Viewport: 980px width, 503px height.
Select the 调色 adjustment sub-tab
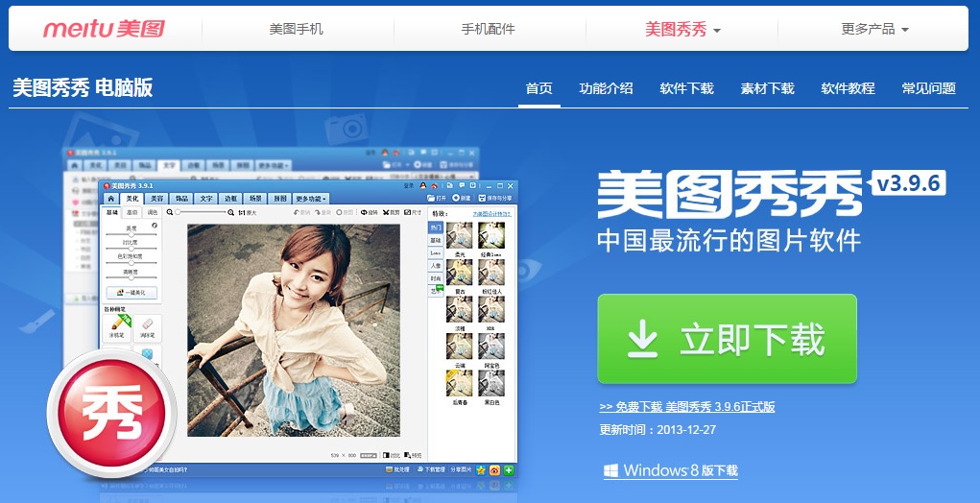tap(152, 212)
